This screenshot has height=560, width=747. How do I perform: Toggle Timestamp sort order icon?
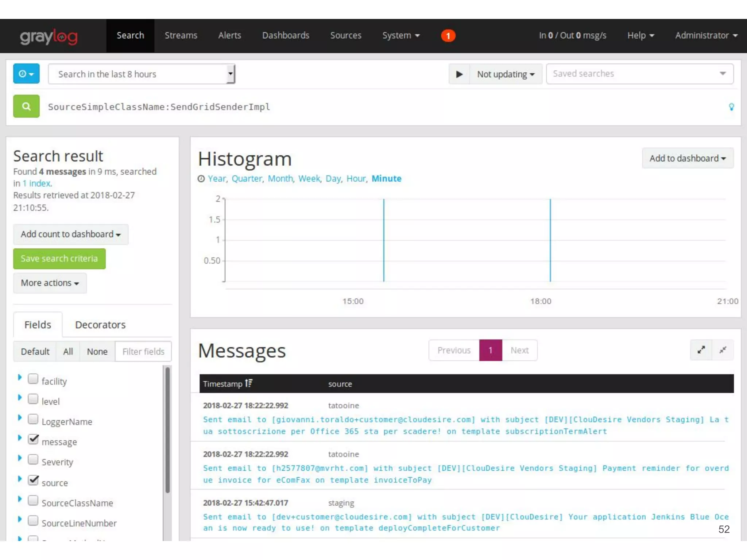pos(249,384)
